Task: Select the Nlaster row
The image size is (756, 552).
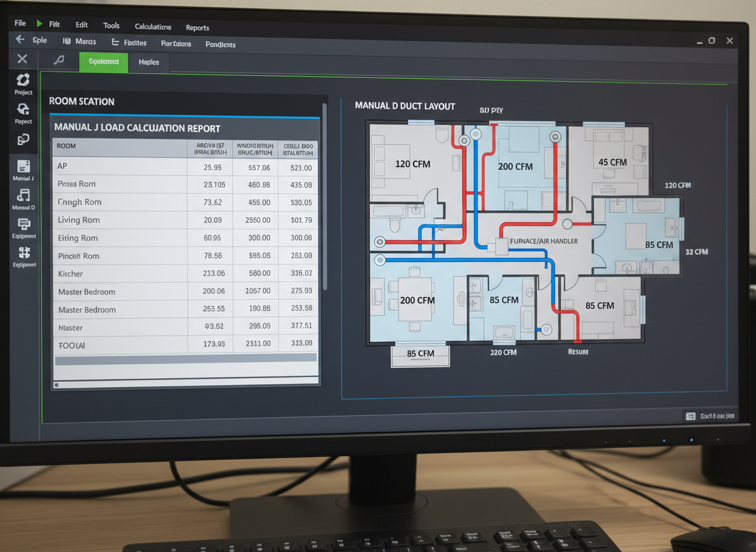Action: [186, 327]
